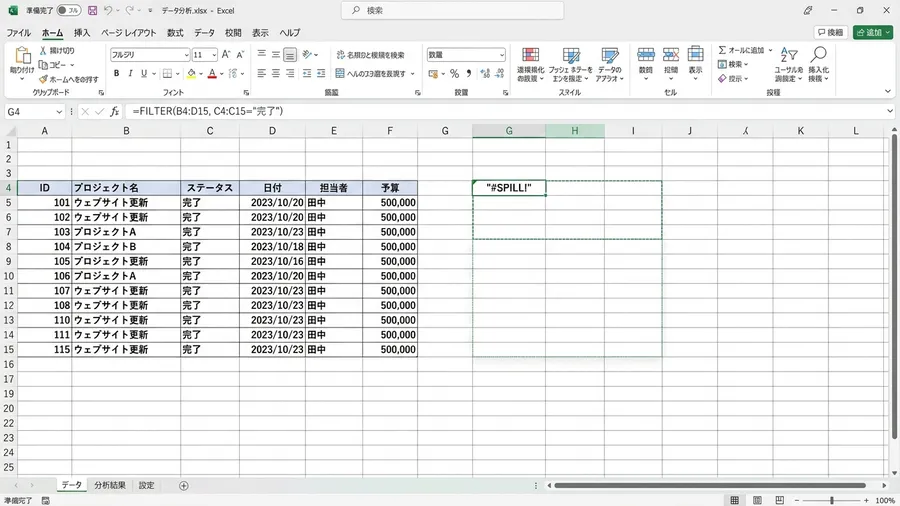Viewport: 900px width, 506px height.
Task: Toggle bottom vertical alignment button
Action: pyautogui.click(x=290, y=55)
